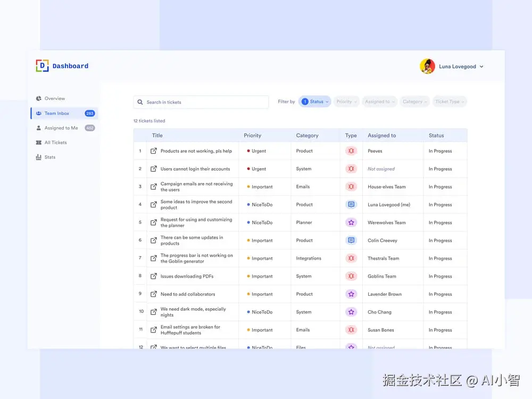The height and width of the screenshot is (399, 532).
Task: Sort by the Title column header
Action: pos(157,135)
